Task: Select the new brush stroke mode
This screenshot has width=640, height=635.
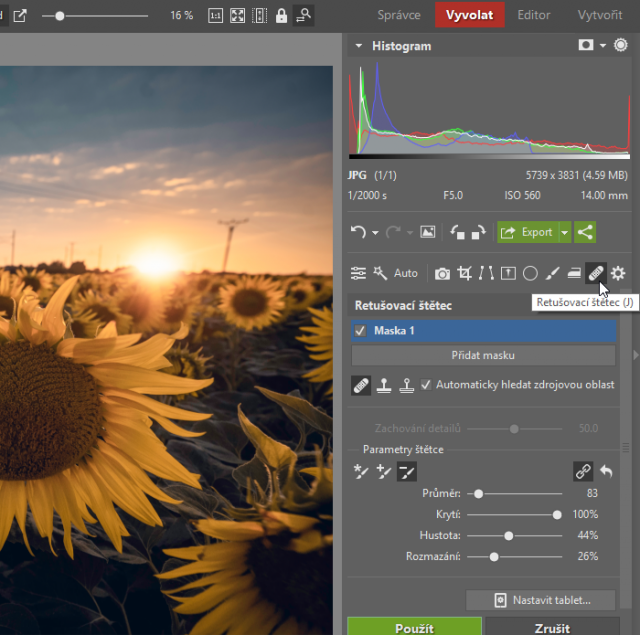Action: (x=361, y=472)
